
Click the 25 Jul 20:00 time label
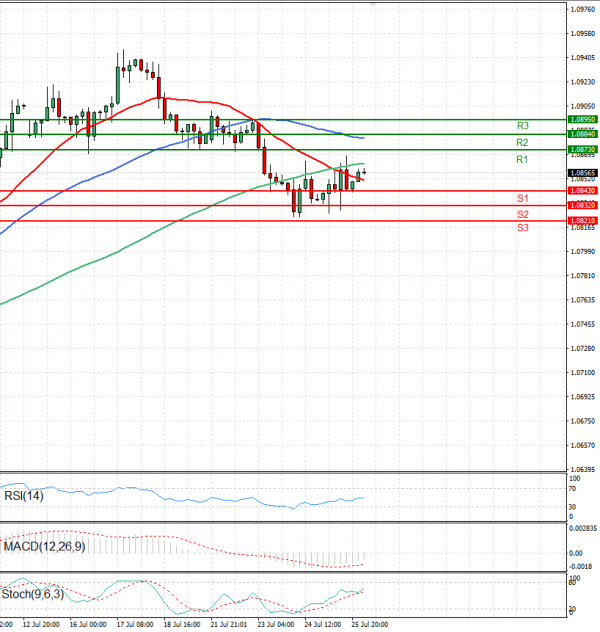370,624
